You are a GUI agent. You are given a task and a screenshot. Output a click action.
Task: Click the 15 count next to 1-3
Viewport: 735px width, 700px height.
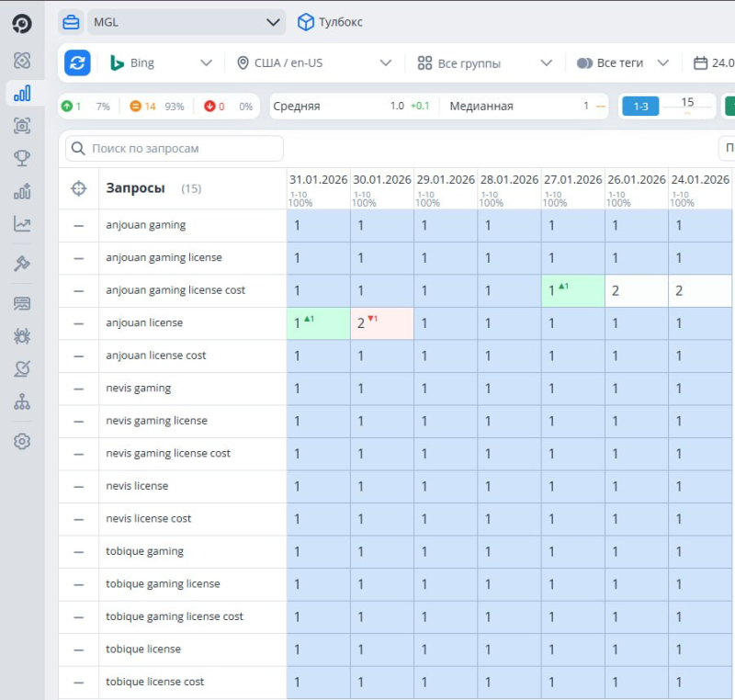click(x=687, y=103)
